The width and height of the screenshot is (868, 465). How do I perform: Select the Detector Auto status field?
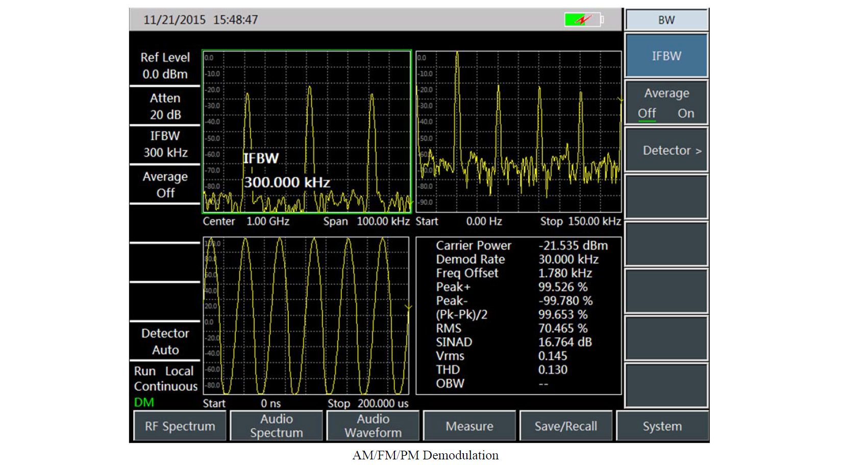[x=165, y=341]
